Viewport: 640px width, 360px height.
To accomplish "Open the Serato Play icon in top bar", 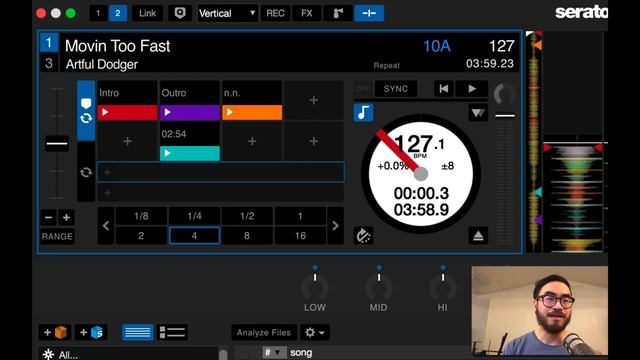I will (x=180, y=13).
